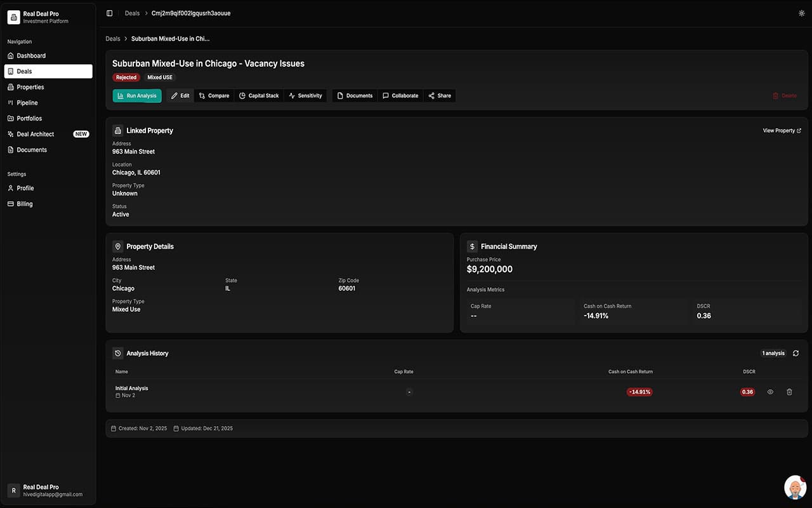
Task: Open Collaborate for this deal
Action: click(x=400, y=96)
